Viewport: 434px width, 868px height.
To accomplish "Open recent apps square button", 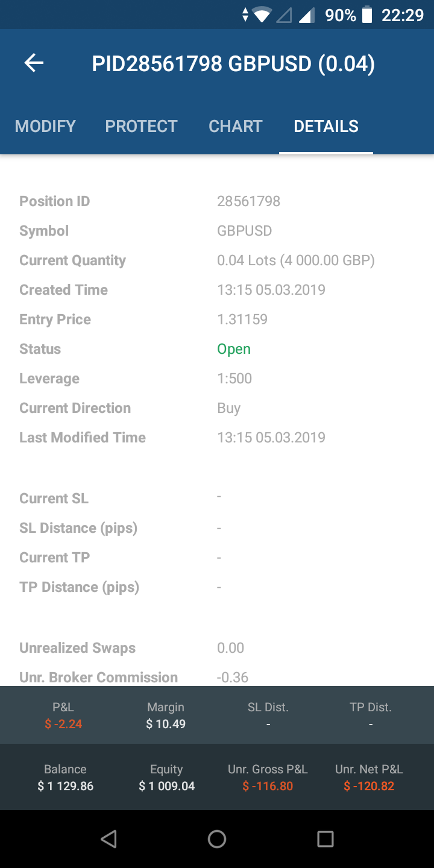I will pos(325,838).
